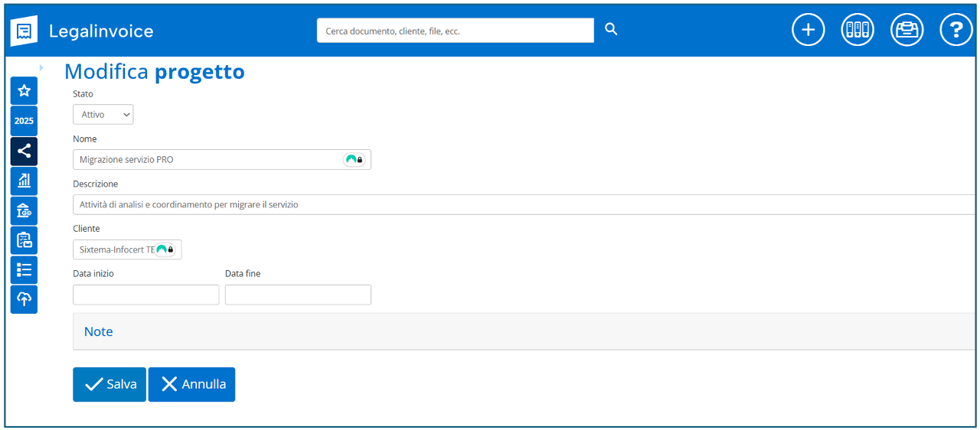Open the binders archive icon in header
Viewport: 980px width, 430px height.
(x=857, y=31)
